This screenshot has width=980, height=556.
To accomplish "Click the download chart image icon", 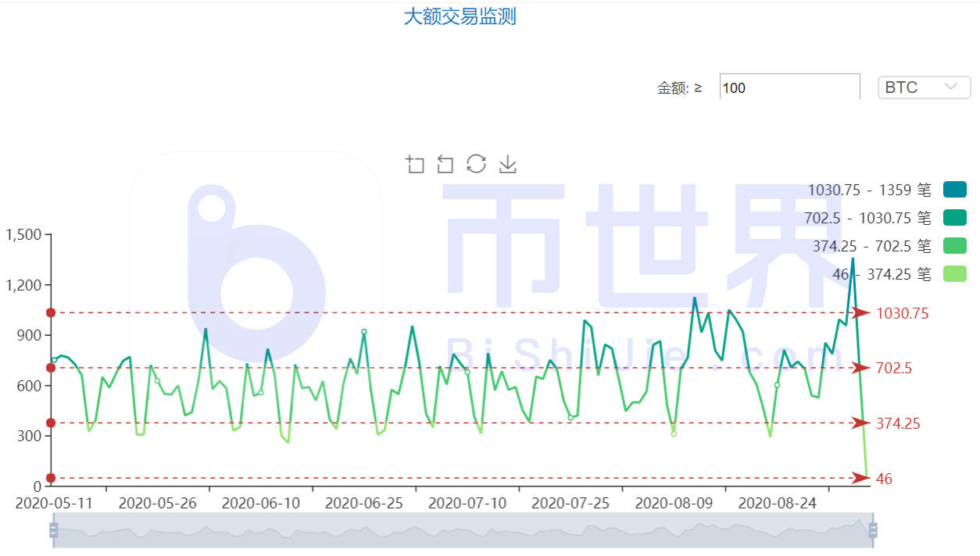I will [x=506, y=164].
